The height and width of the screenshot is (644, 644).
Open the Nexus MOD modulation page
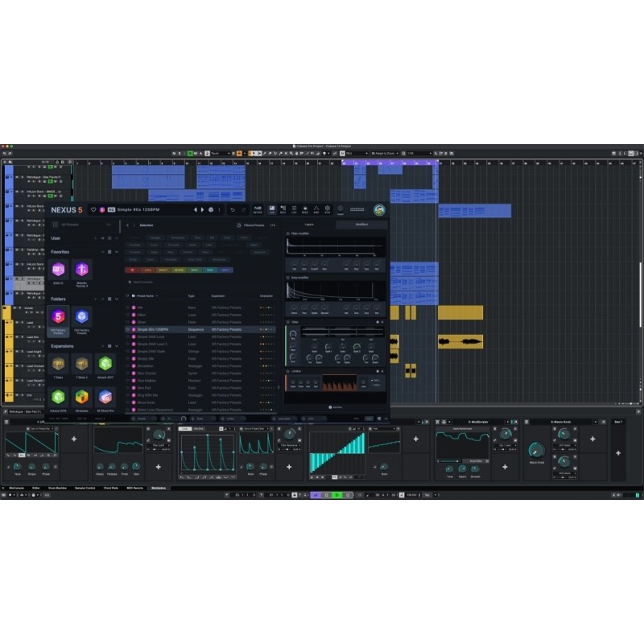click(x=304, y=208)
